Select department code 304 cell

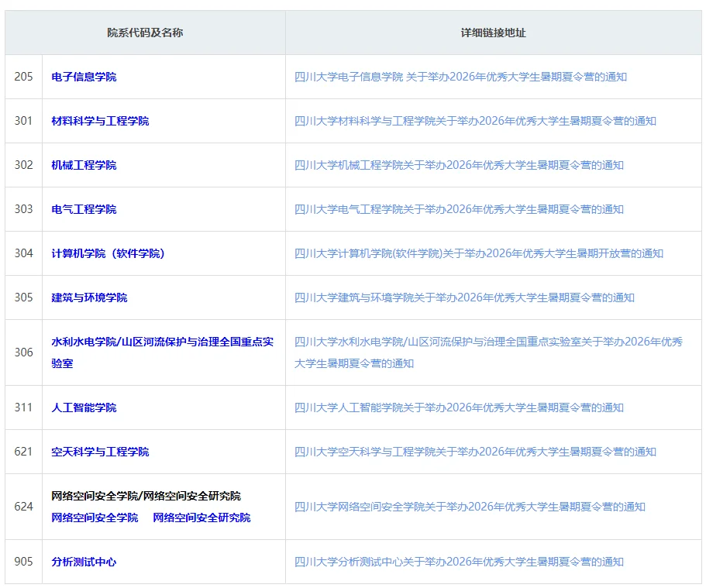(23, 253)
